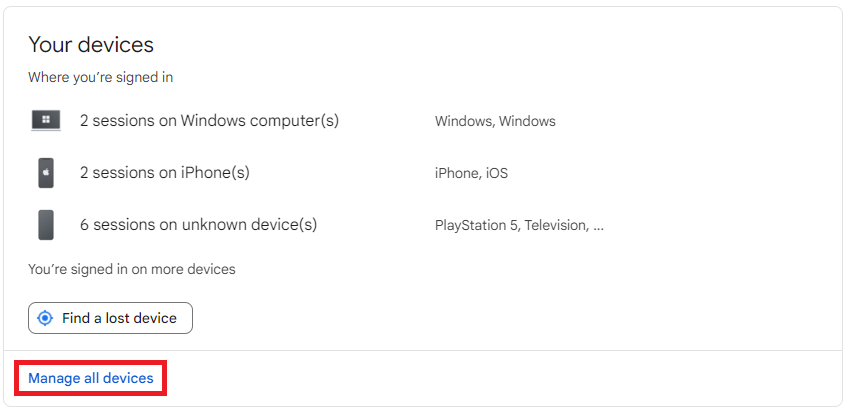The width and height of the screenshot is (848, 412).
Task: Click the trailing ellipsis after Television
Action: [598, 226]
